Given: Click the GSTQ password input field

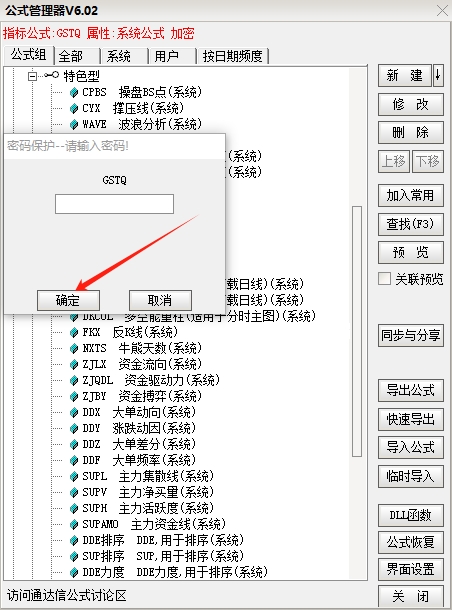Looking at the screenshot, I should 114,204.
